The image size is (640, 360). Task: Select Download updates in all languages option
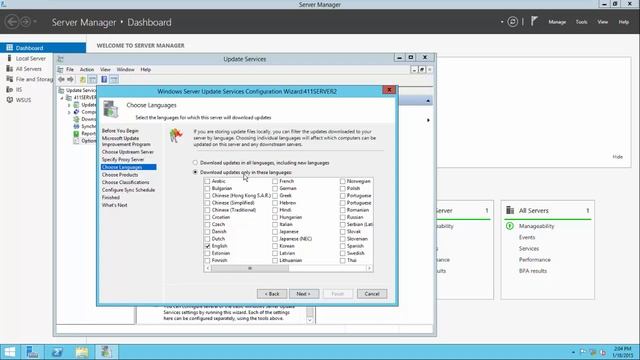(195, 162)
